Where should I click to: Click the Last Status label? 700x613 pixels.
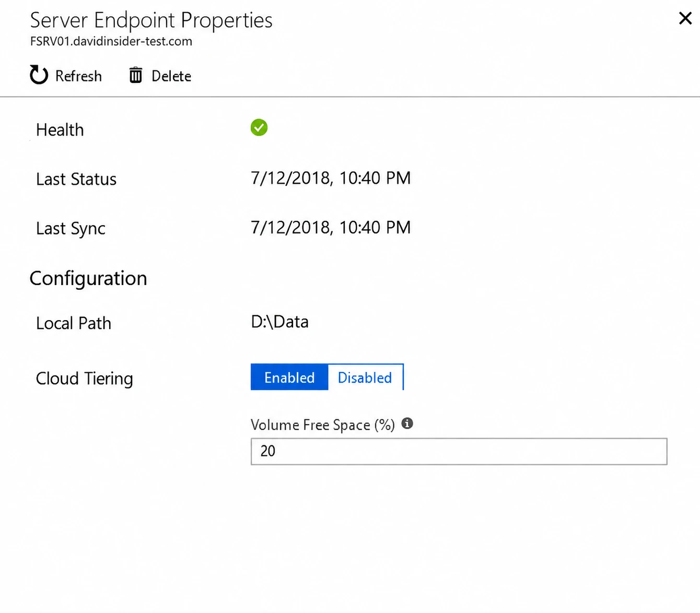click(x=76, y=179)
